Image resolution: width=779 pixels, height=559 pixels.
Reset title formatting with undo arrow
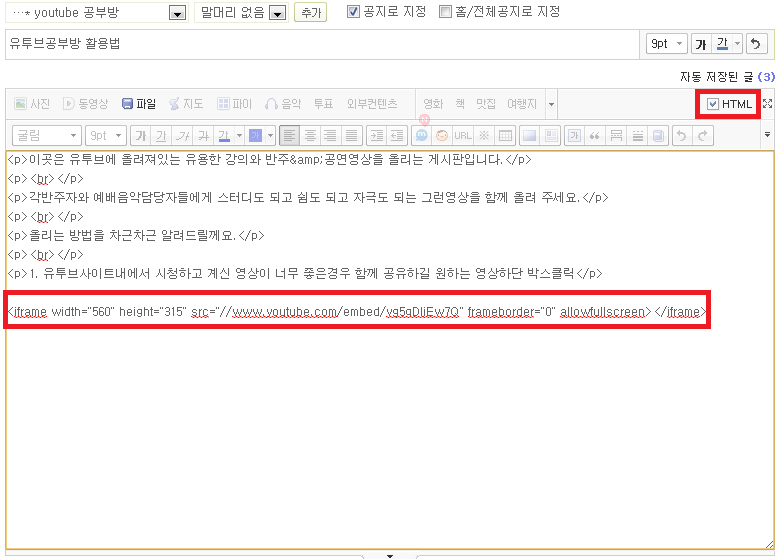point(756,44)
